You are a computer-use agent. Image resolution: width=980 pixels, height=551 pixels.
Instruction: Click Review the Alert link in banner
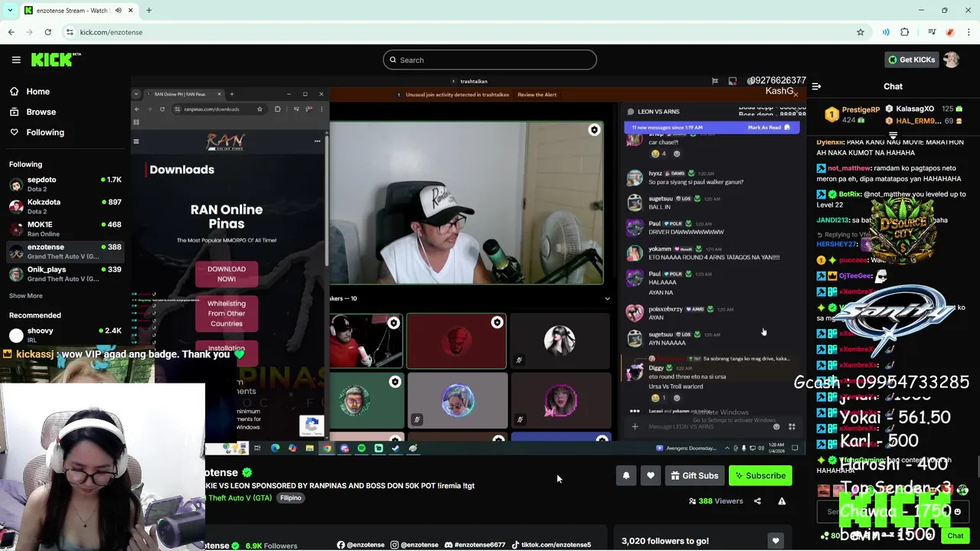(x=537, y=94)
